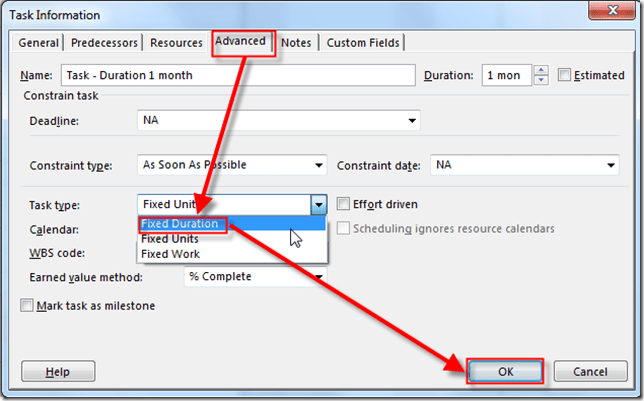Image resolution: width=644 pixels, height=401 pixels.
Task: Expand the Constraint date dropdown
Action: tap(610, 165)
